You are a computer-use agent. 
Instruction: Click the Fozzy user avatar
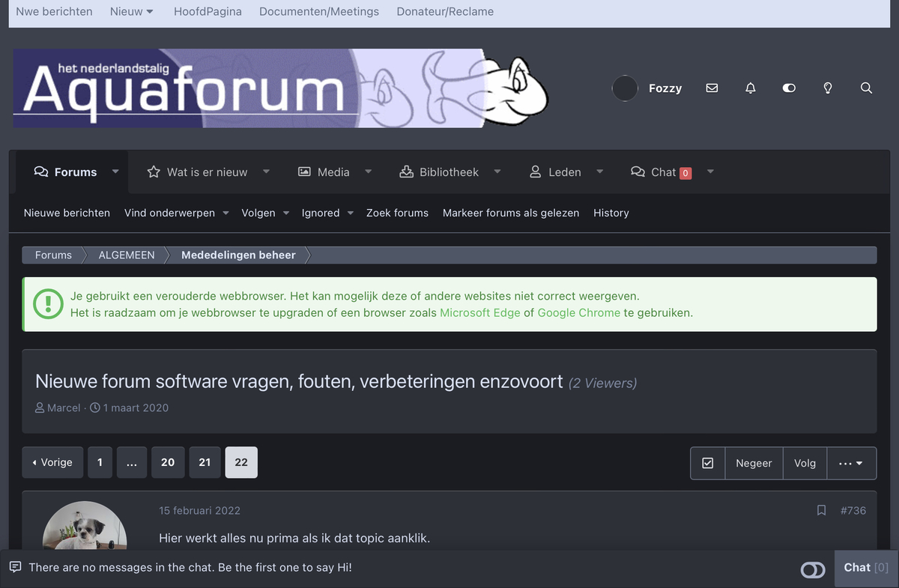pos(625,88)
